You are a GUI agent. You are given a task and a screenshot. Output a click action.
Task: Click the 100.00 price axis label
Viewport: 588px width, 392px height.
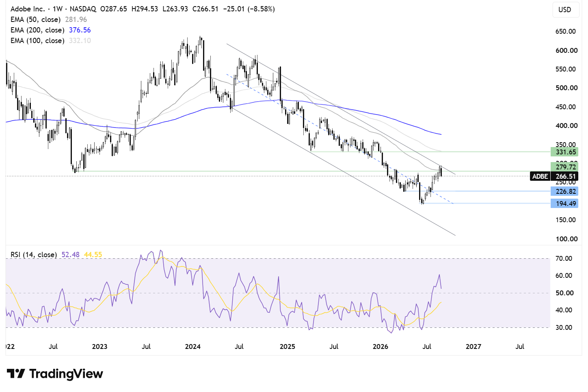pyautogui.click(x=566, y=239)
